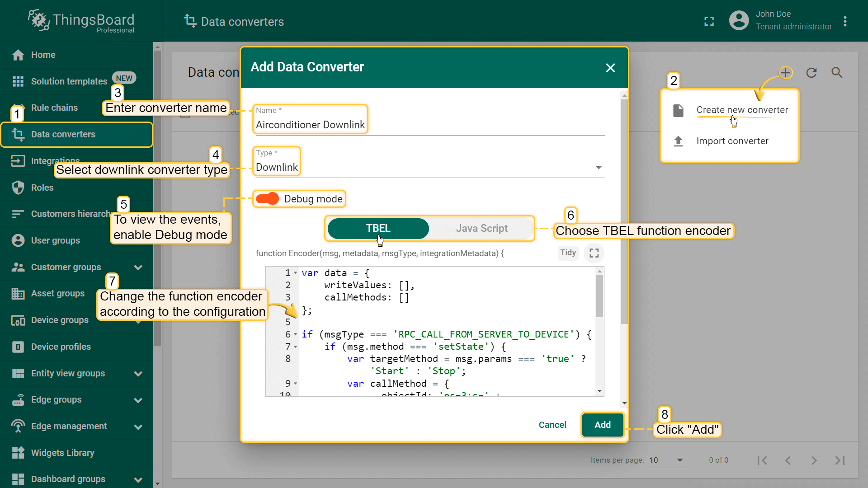868x488 pixels.
Task: Expand Dashboard groups chevron
Action: [138, 479]
